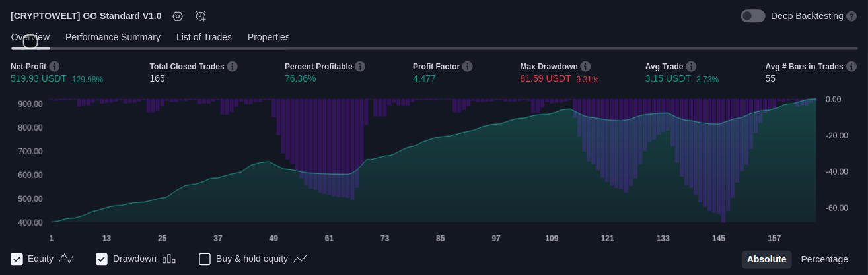
Task: Uncheck the Drawdown checkbox
Action: point(102,259)
